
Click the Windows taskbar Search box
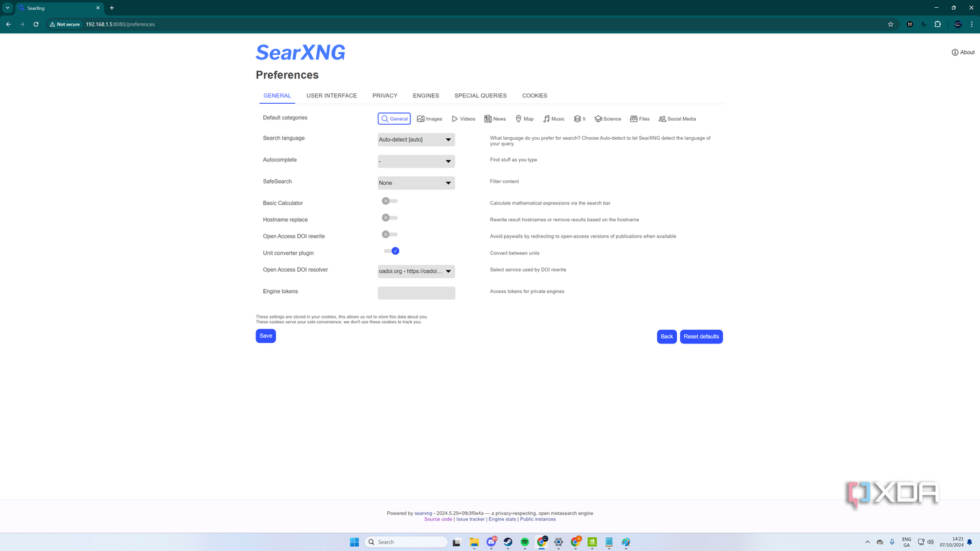tap(406, 542)
